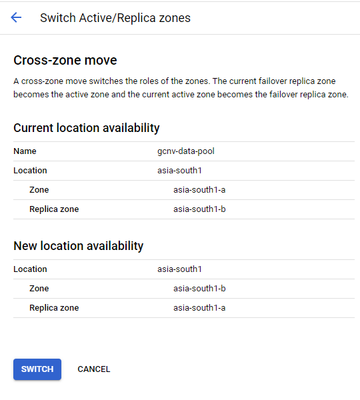
Task: Cancel the zone switch
Action: tap(94, 369)
